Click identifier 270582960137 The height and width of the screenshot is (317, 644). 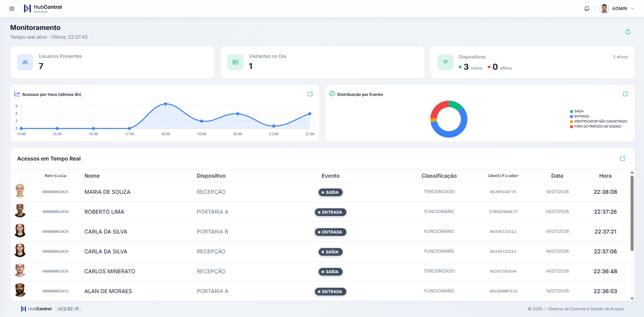pyautogui.click(x=503, y=212)
